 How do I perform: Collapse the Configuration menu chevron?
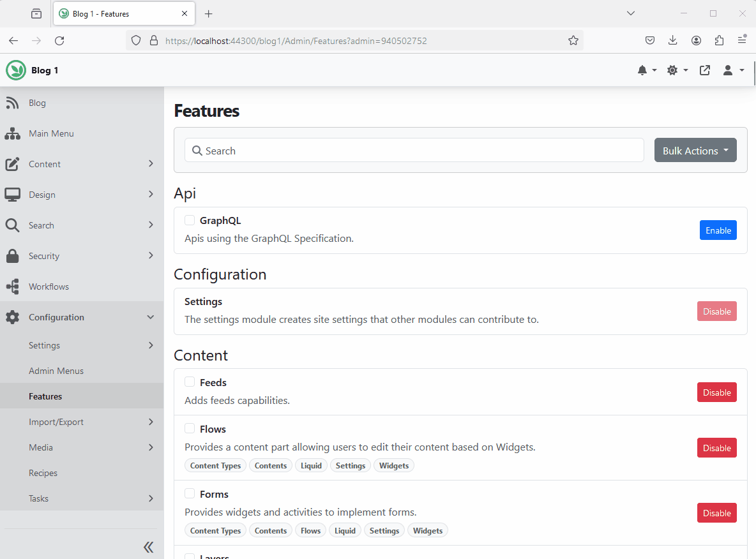click(151, 317)
